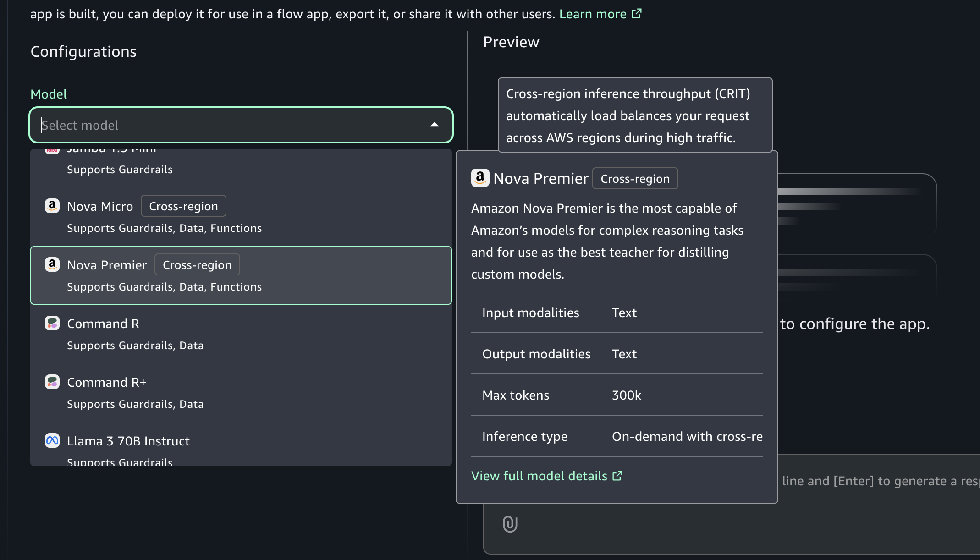Screen dimensions: 980x560
Task: Click Cross-region tag beside Nova Premier option
Action: click(x=197, y=265)
